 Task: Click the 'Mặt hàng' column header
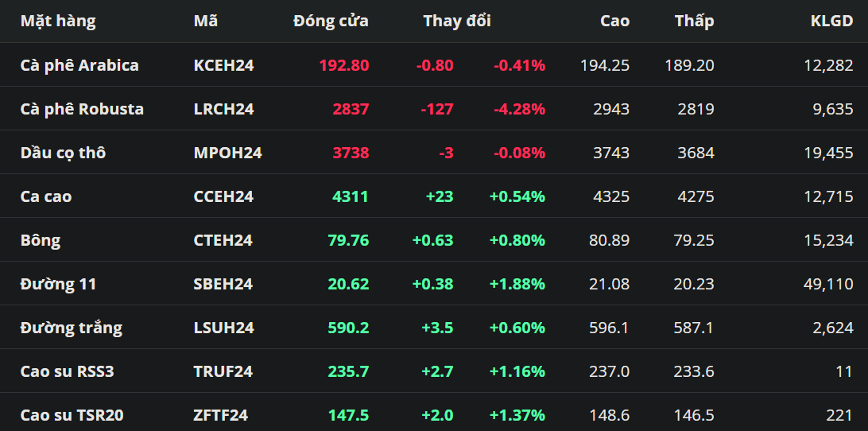(58, 21)
